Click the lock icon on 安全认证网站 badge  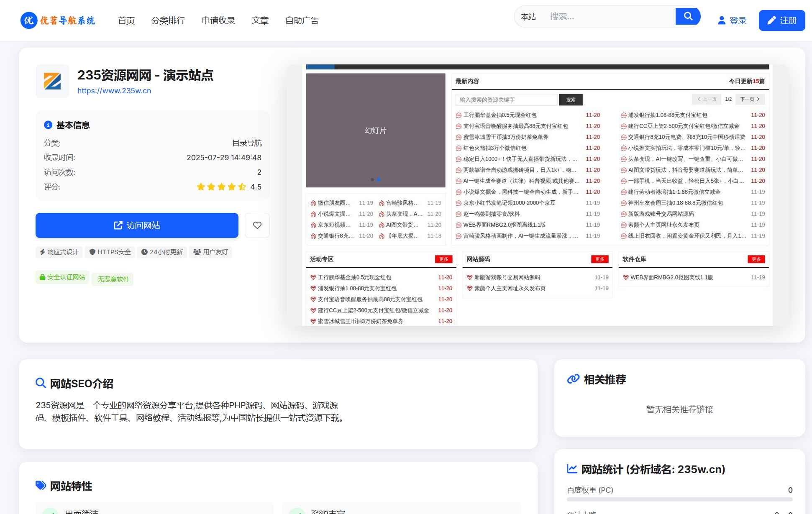(x=42, y=277)
